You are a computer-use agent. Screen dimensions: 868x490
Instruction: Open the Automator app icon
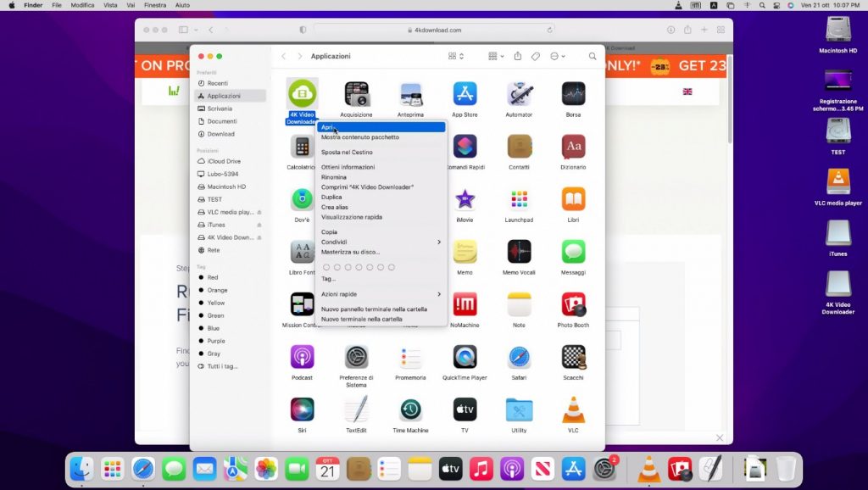coord(519,94)
